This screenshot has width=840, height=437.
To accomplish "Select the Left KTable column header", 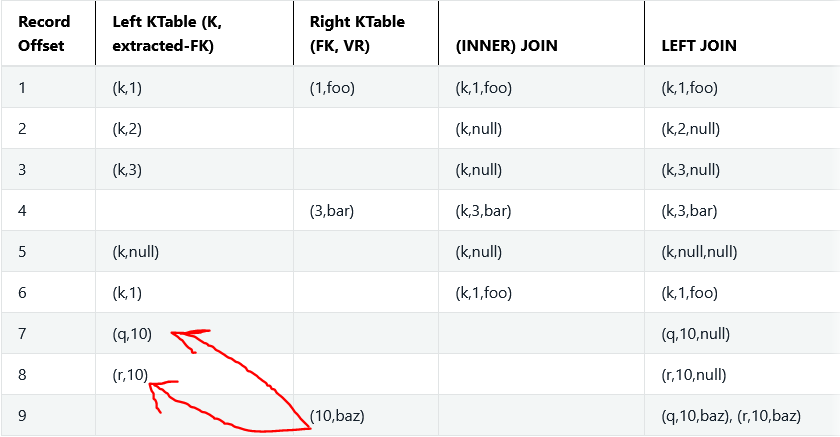I will (167, 33).
